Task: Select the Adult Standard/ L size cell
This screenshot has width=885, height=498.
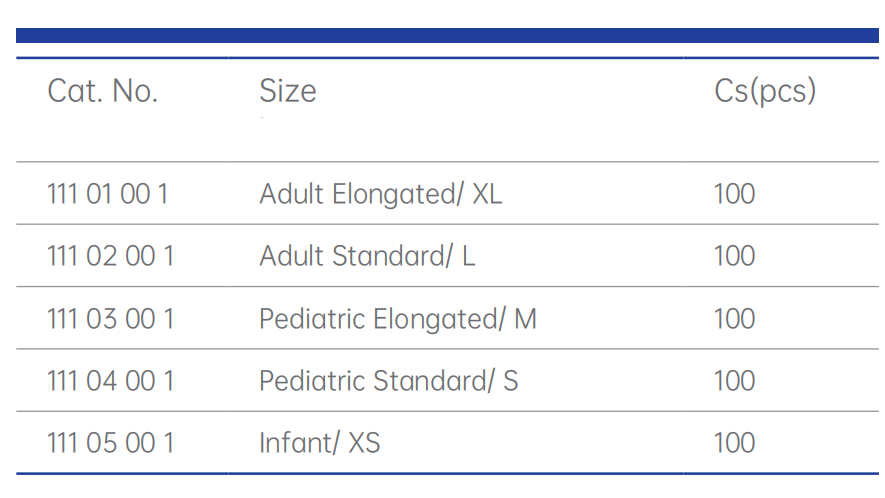Action: [x=367, y=256]
